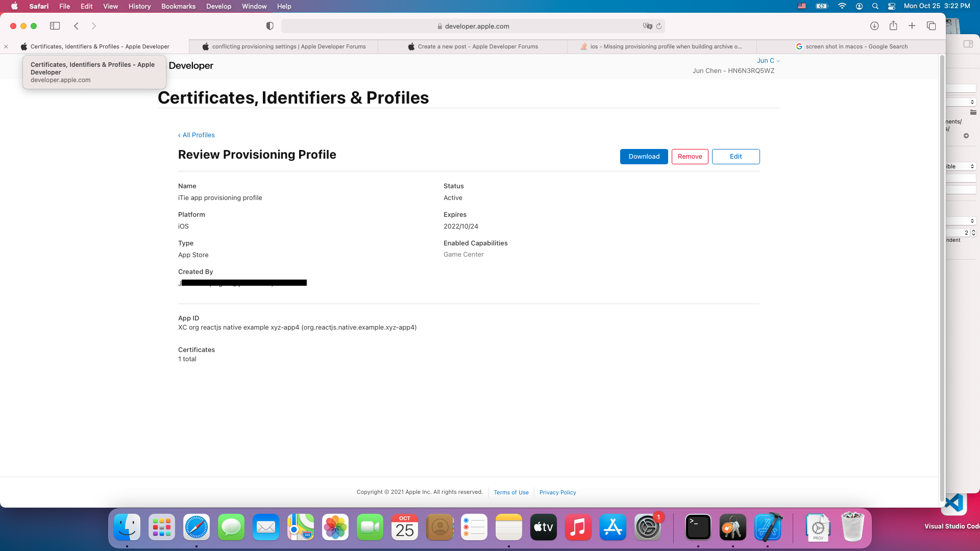
Task: Click the Wi-Fi status menu icon
Action: [x=842, y=6]
